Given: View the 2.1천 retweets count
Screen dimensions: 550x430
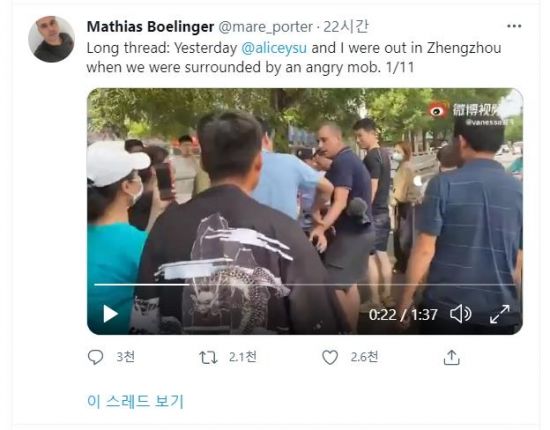Looking at the screenshot, I should 243,357.
